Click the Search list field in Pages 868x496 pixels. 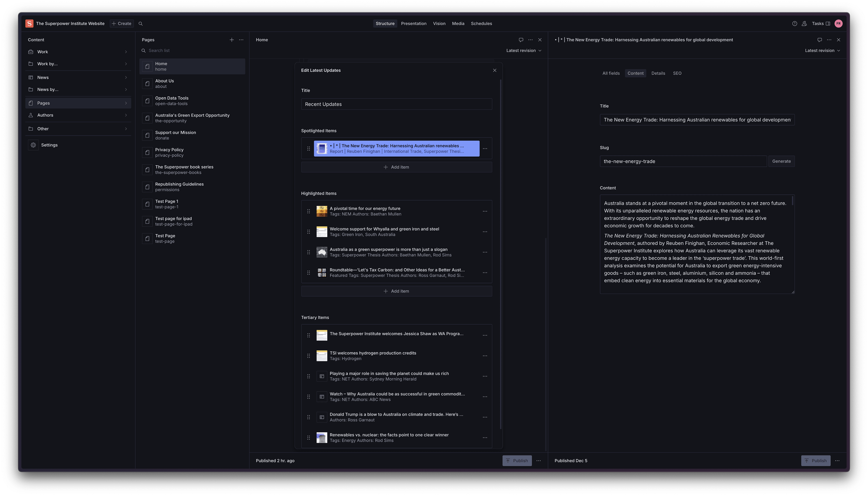192,50
